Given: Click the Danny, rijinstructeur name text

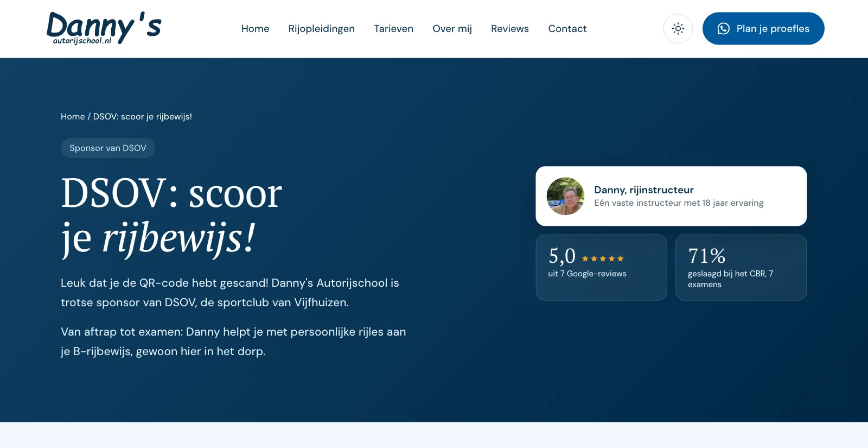Looking at the screenshot, I should (x=644, y=190).
